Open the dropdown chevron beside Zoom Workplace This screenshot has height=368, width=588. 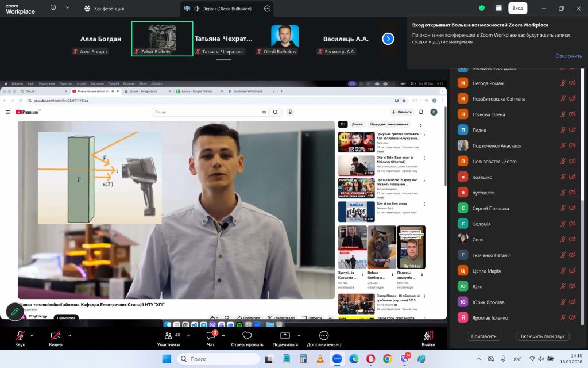tap(68, 8)
